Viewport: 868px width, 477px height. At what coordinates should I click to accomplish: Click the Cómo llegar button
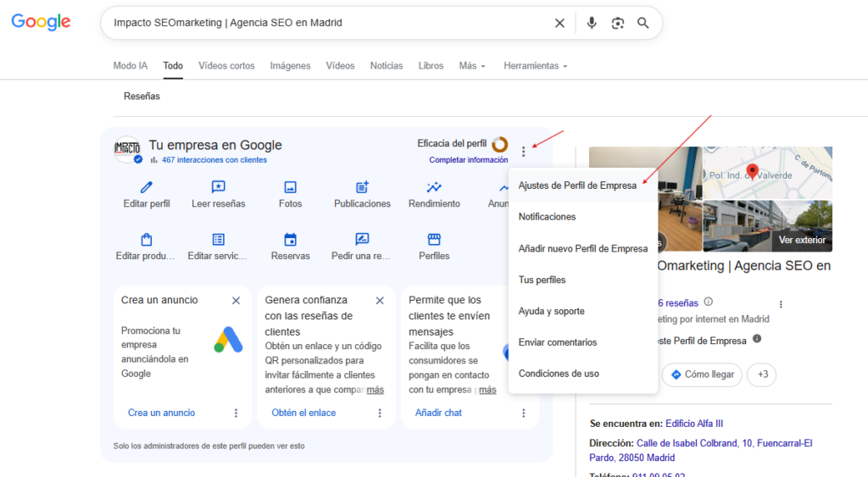point(702,374)
